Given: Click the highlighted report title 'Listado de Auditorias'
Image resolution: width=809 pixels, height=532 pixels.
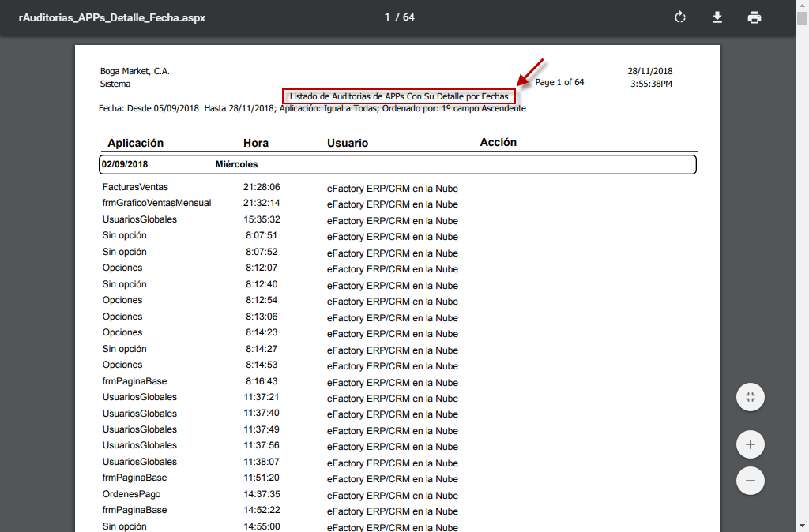Looking at the screenshot, I should (399, 96).
